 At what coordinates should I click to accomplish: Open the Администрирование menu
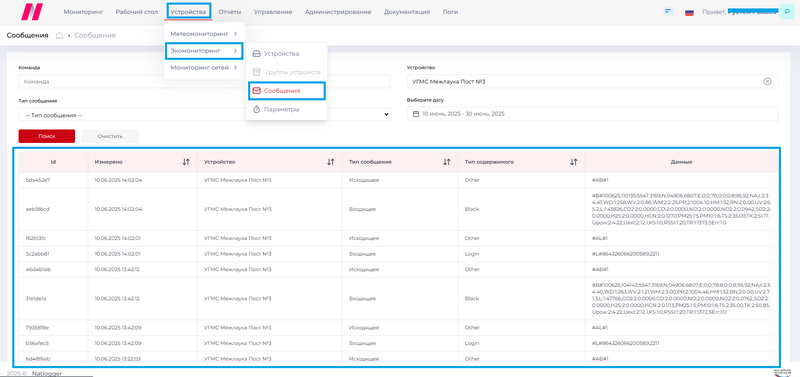tap(338, 12)
